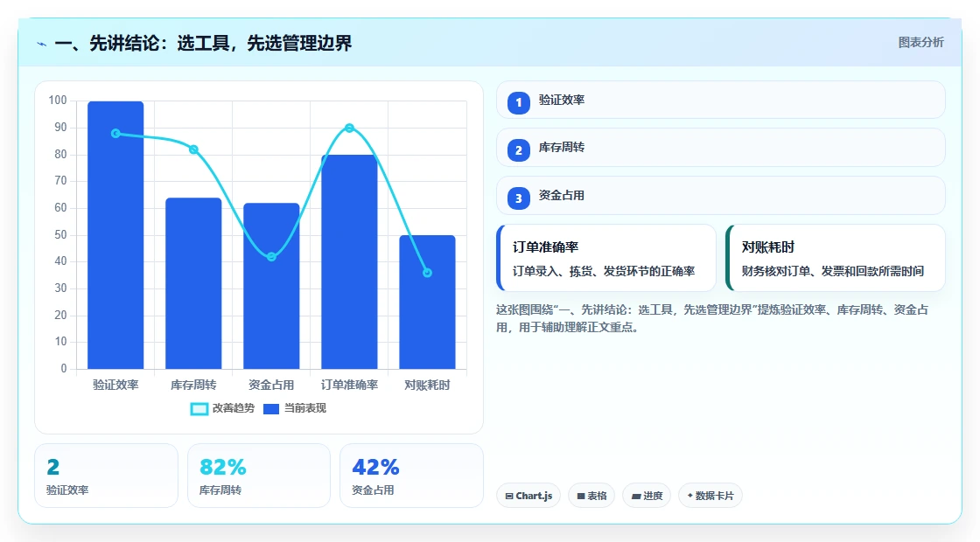The image size is (980, 542).
Task: Click the 资金占用 bar in chart
Action: [271, 286]
